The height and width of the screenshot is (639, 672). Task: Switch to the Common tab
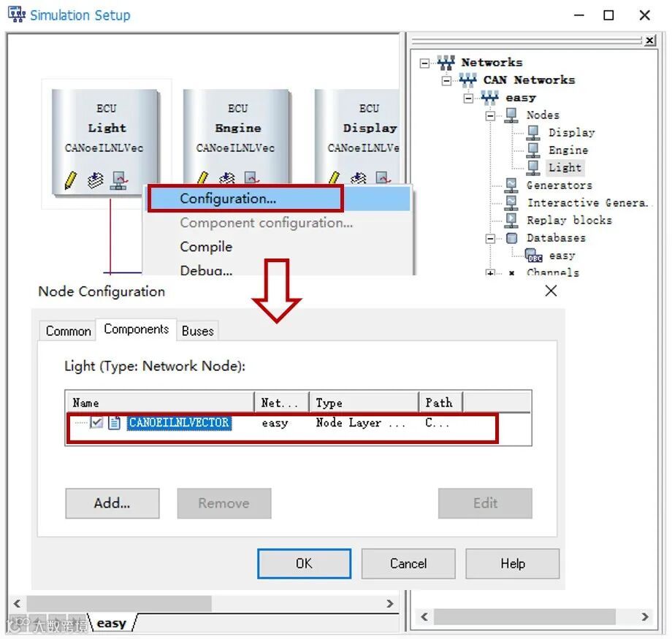coord(68,332)
